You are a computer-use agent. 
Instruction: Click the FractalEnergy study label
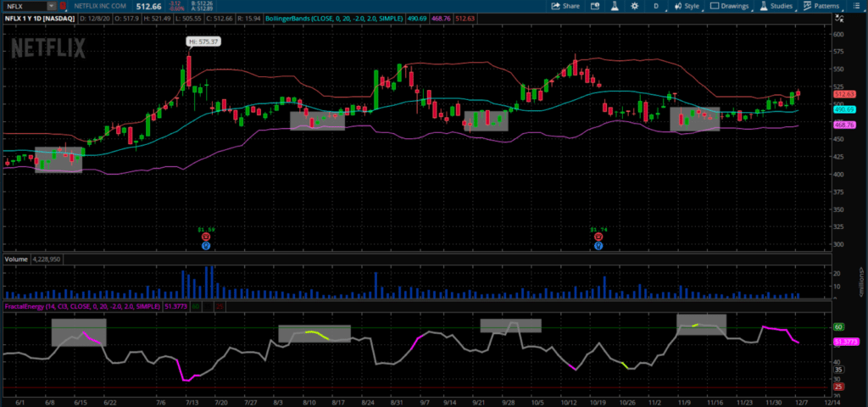coord(83,305)
